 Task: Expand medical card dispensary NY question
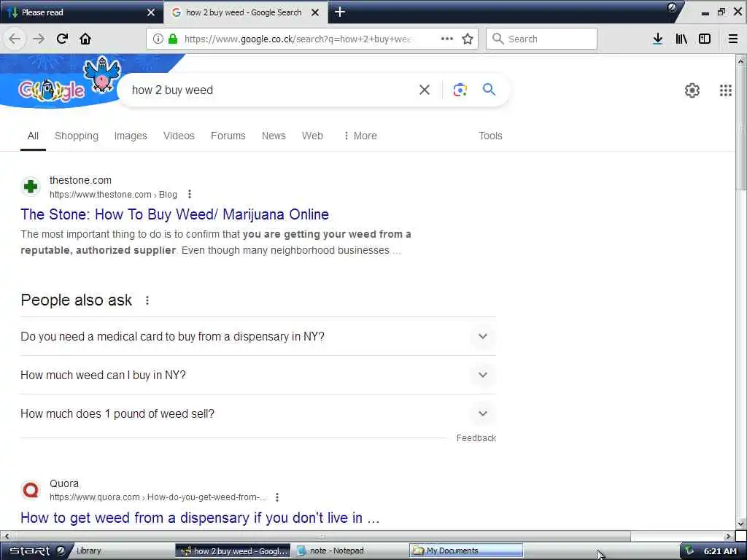click(258, 336)
